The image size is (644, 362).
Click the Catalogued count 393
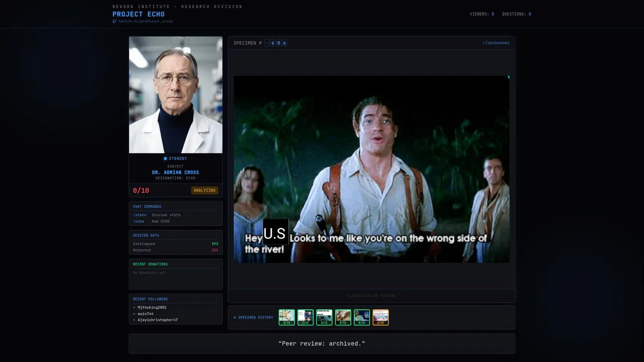pos(215,244)
